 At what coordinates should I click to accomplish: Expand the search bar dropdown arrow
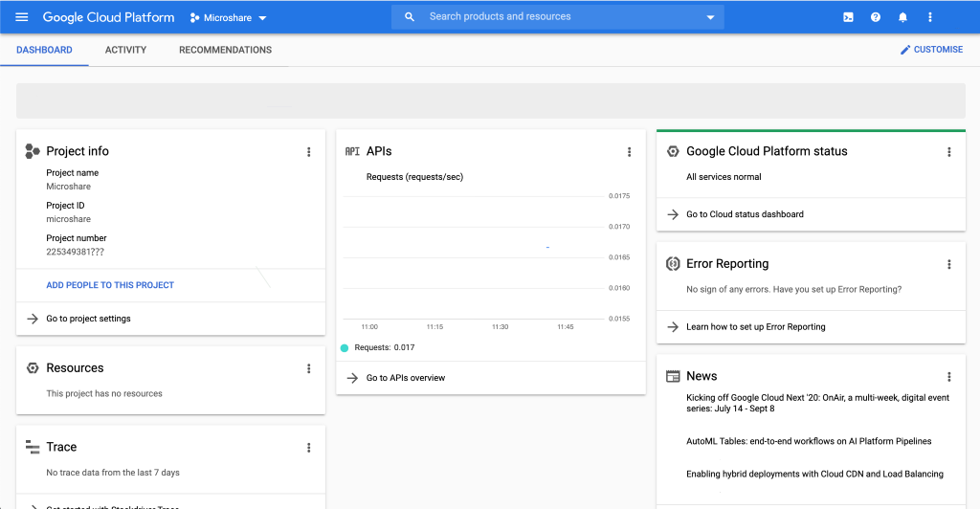[x=710, y=17]
